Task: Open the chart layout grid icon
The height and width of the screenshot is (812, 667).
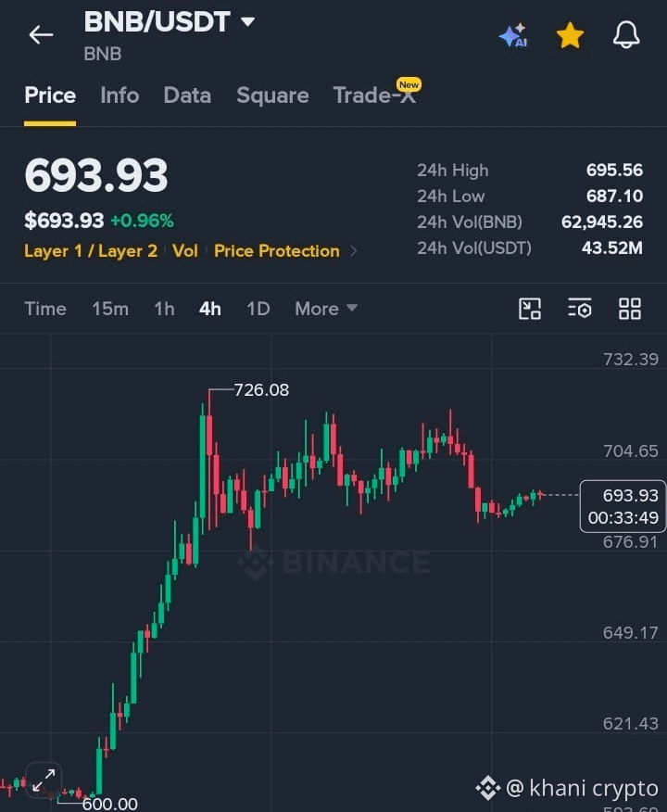Action: coord(630,310)
